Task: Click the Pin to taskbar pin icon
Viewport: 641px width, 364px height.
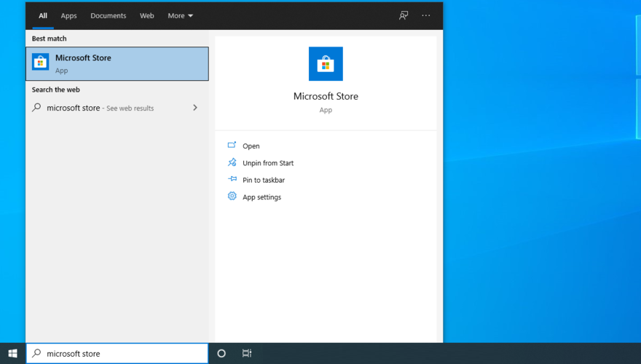Action: 232,179
